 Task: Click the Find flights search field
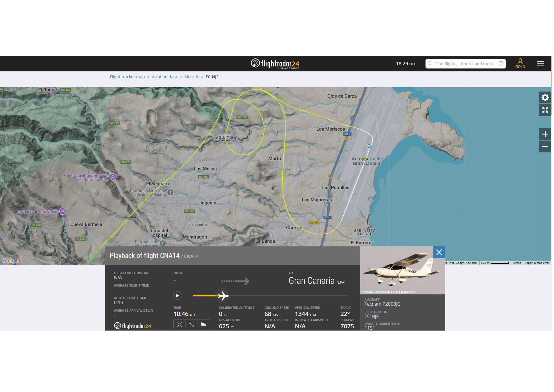pyautogui.click(x=464, y=64)
